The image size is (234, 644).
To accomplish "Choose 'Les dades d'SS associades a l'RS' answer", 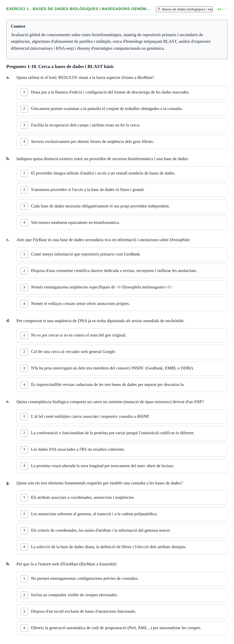I will pyautogui.click(x=122, y=449).
